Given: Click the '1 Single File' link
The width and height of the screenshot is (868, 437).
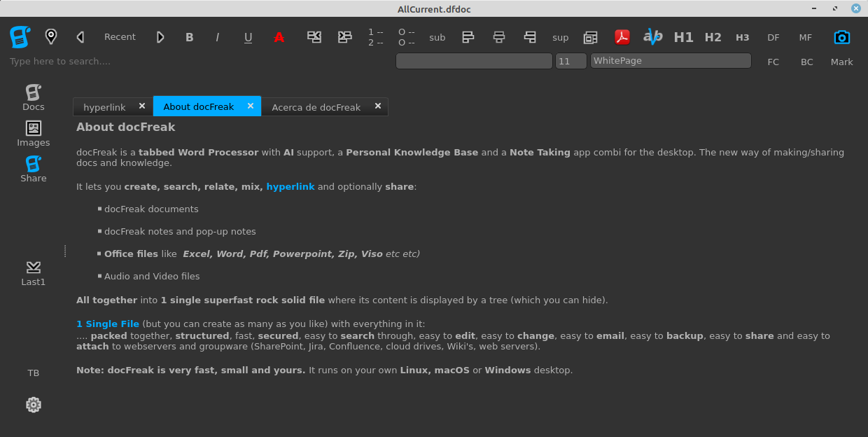Looking at the screenshot, I should click(x=108, y=324).
